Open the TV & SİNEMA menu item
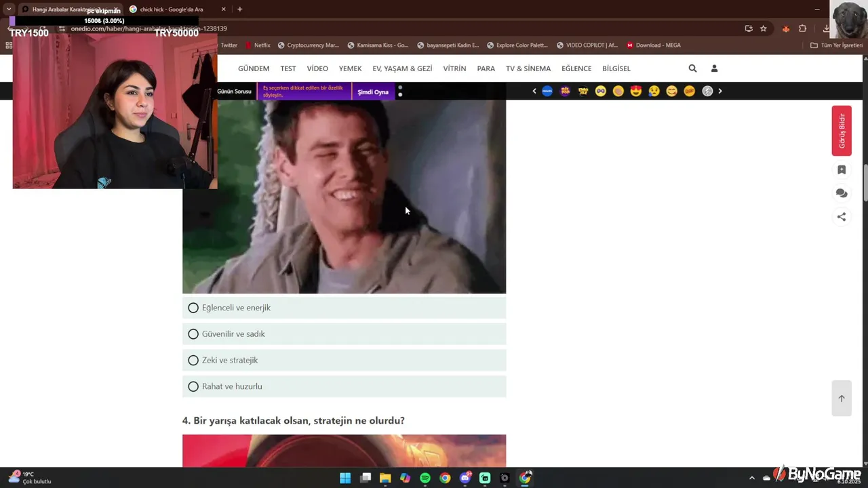Viewport: 868px width, 488px height. 528,68
